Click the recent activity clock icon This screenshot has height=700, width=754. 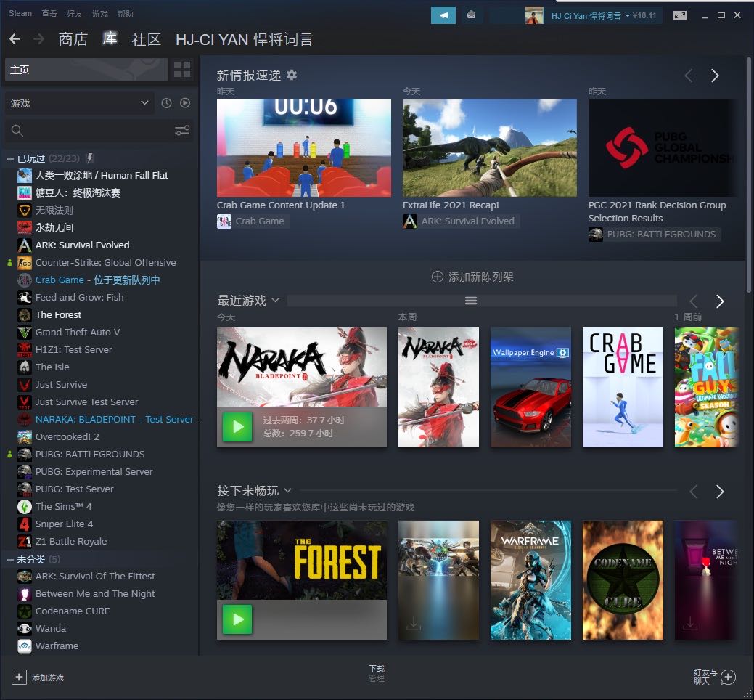[x=166, y=103]
